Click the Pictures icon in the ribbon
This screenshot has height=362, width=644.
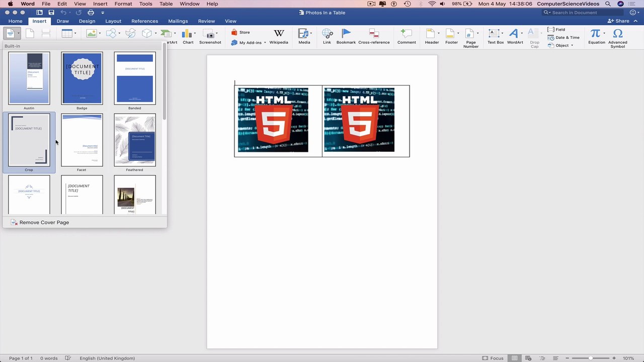91,34
